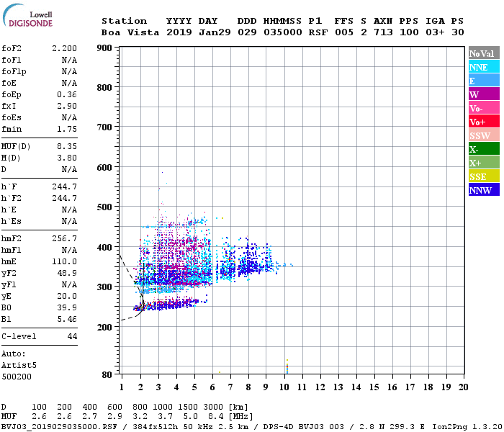
Task: Select the W purple legend swatch
Action: (x=484, y=94)
